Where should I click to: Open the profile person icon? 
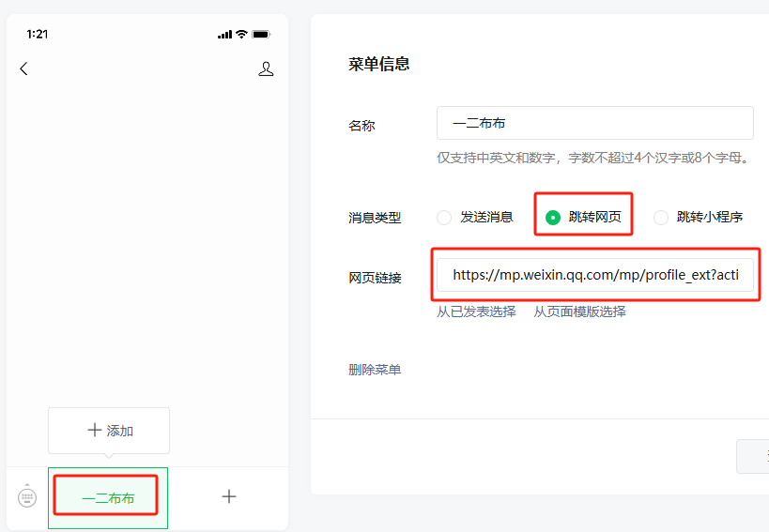(x=266, y=68)
